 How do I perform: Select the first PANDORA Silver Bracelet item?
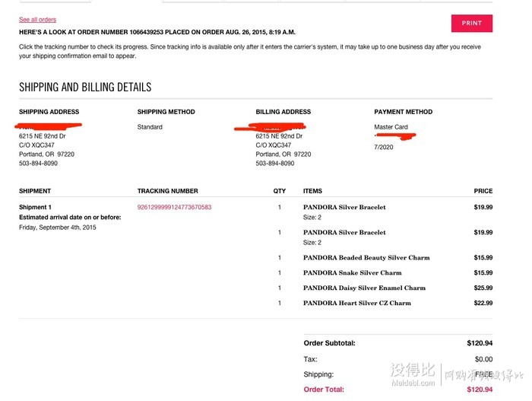point(344,207)
